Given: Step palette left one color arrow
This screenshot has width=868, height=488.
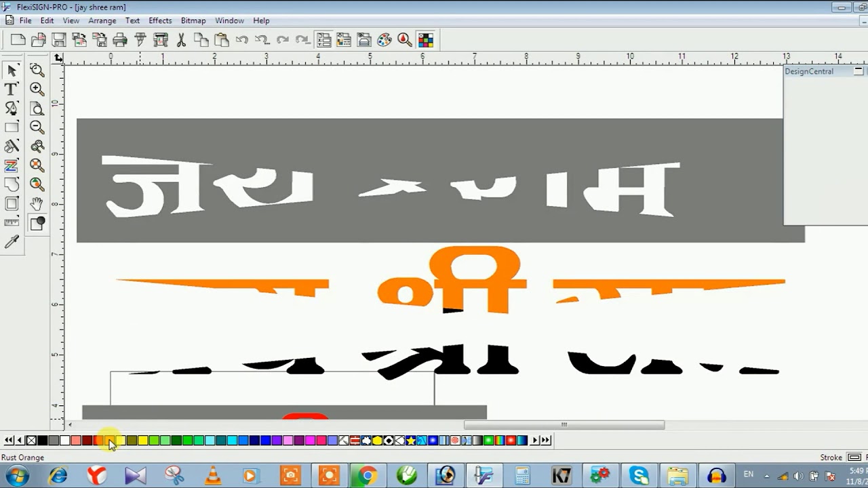Looking at the screenshot, I should [x=20, y=441].
